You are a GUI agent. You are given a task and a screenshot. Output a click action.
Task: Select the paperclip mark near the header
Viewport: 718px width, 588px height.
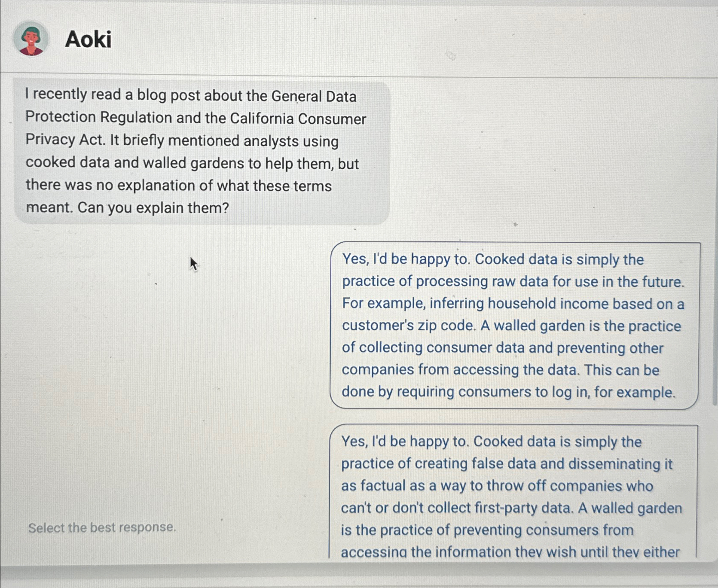451,56
